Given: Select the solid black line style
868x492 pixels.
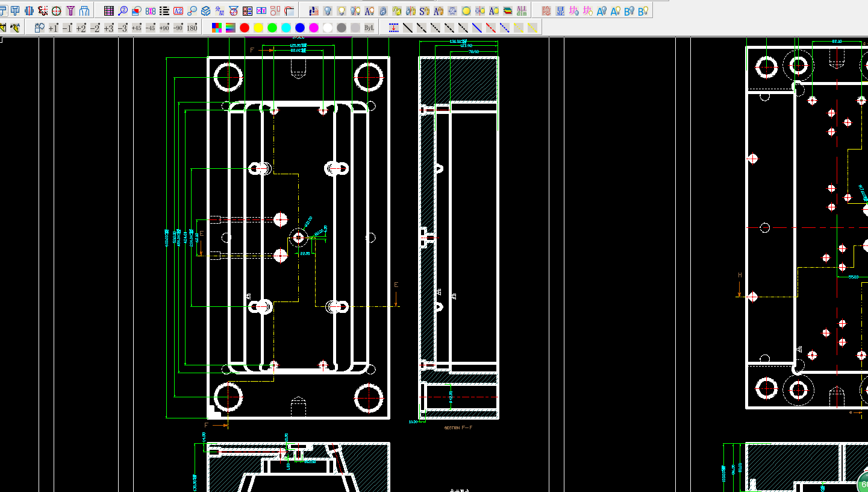Looking at the screenshot, I should point(408,28).
